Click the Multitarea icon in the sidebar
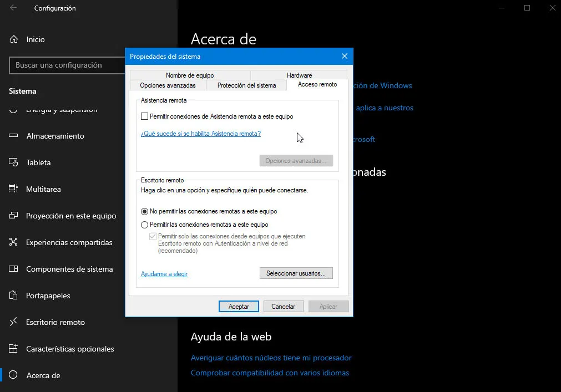This screenshot has width=561, height=392. tap(13, 189)
